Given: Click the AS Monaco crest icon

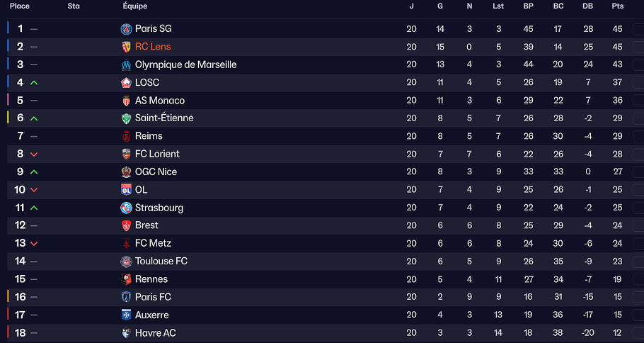Looking at the screenshot, I should pos(127,101).
